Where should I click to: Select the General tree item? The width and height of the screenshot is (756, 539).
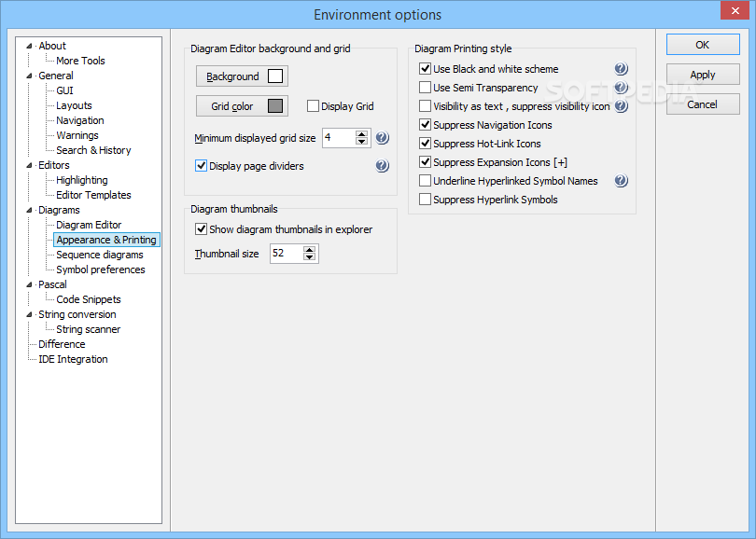[56, 76]
